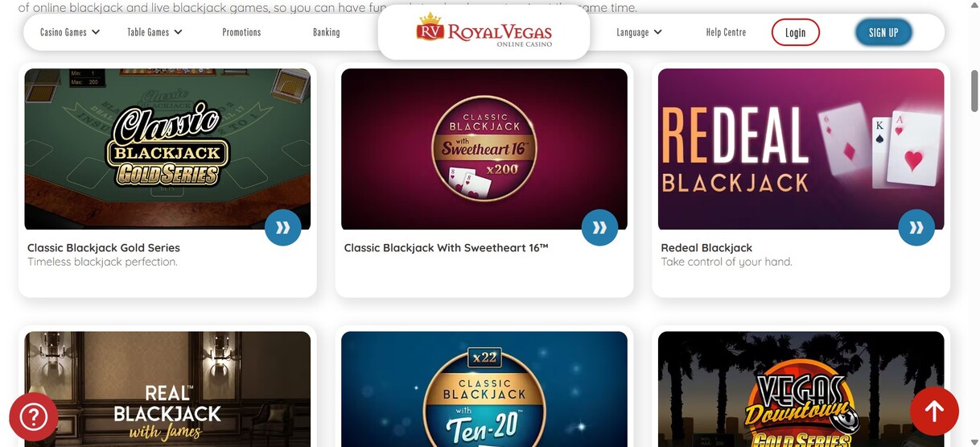Open the Promotions menu item
980x447 pixels.
241,32
